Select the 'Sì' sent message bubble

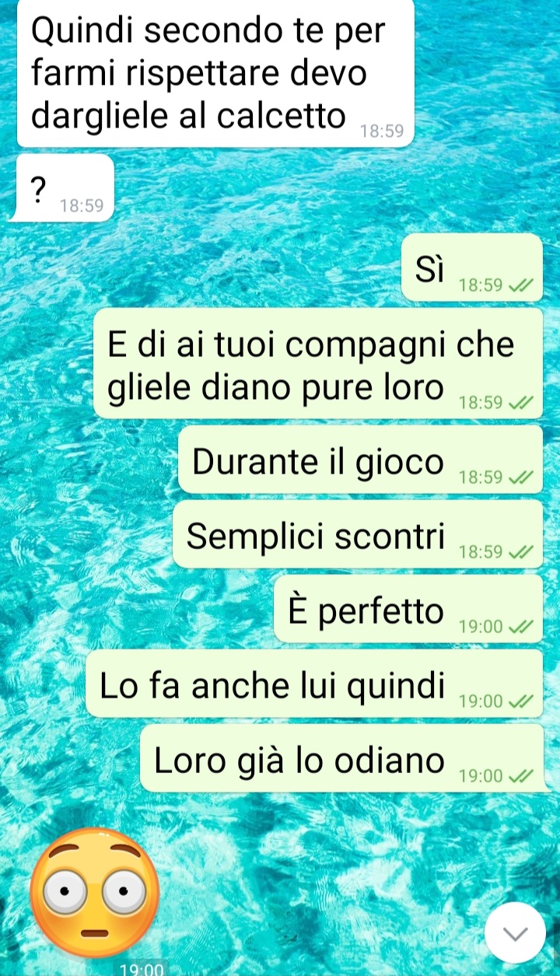point(472,268)
